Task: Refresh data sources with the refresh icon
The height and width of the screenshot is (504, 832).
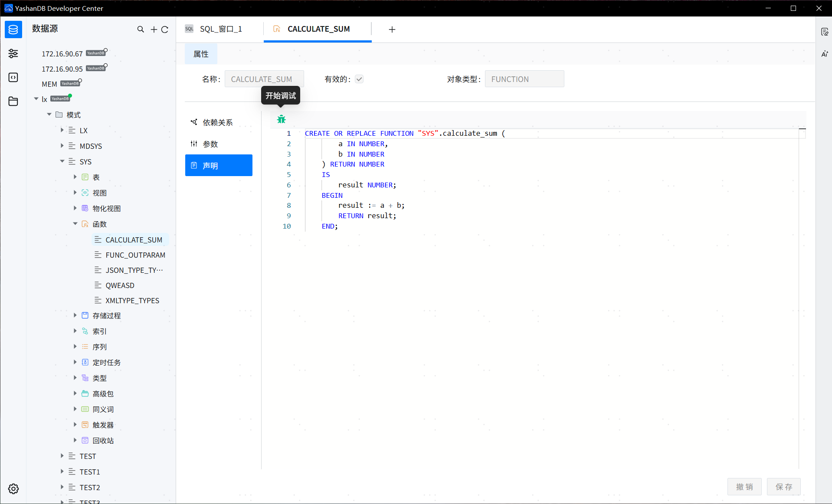Action: click(x=165, y=29)
